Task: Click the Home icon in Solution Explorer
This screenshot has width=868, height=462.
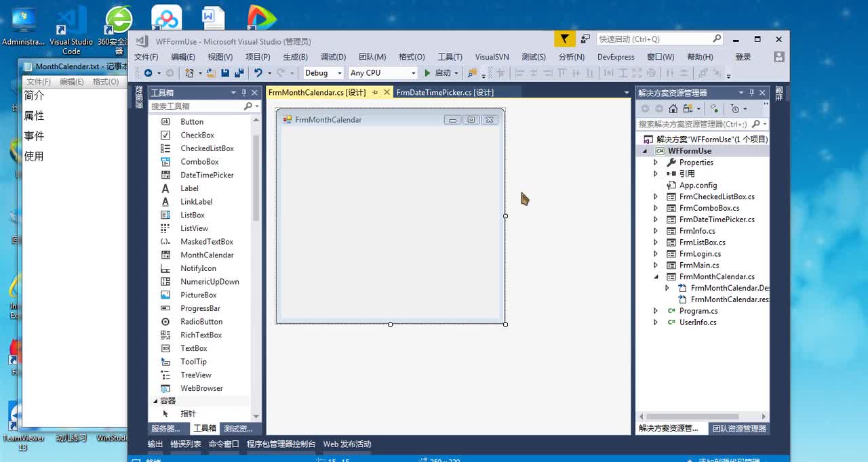Action: (673, 108)
